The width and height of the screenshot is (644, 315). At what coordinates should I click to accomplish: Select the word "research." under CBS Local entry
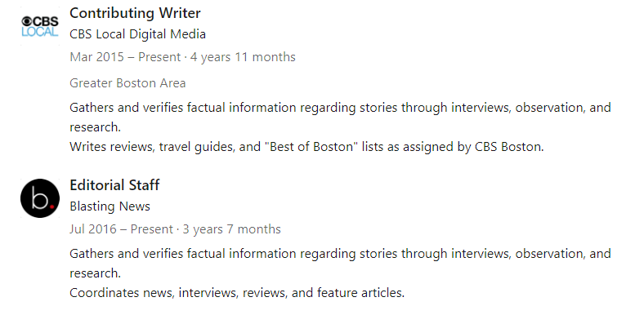(x=96, y=127)
